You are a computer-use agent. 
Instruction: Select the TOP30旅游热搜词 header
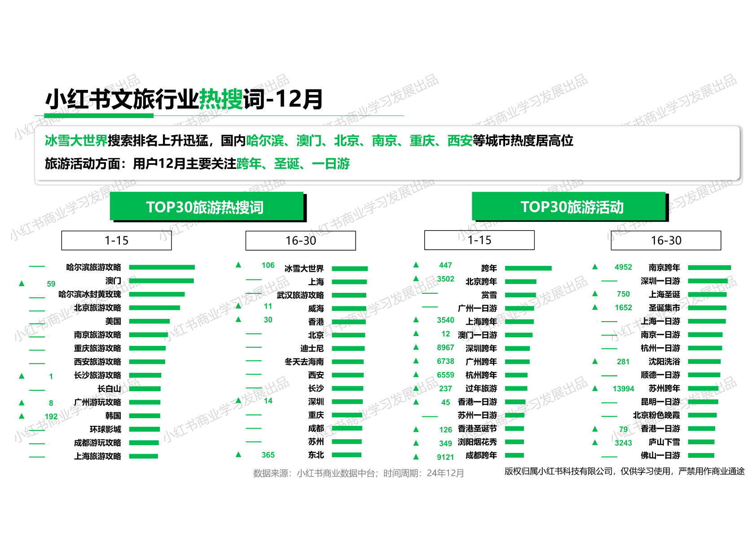pos(207,207)
